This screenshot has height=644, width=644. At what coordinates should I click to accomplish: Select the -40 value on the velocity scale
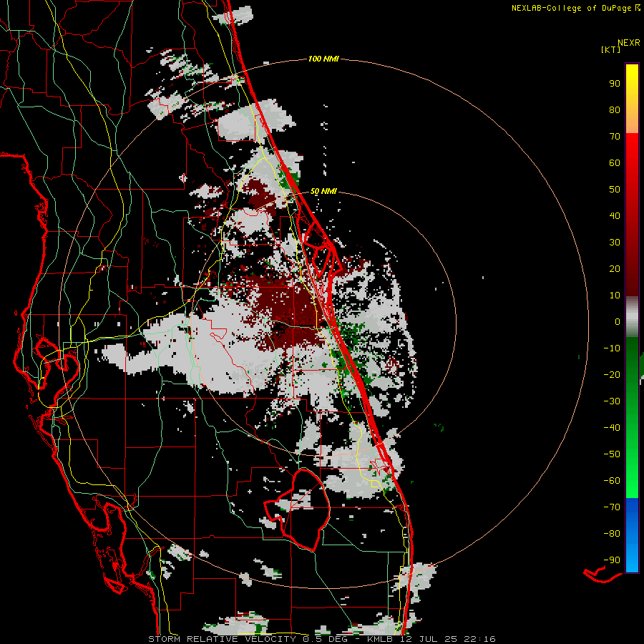(x=612, y=428)
